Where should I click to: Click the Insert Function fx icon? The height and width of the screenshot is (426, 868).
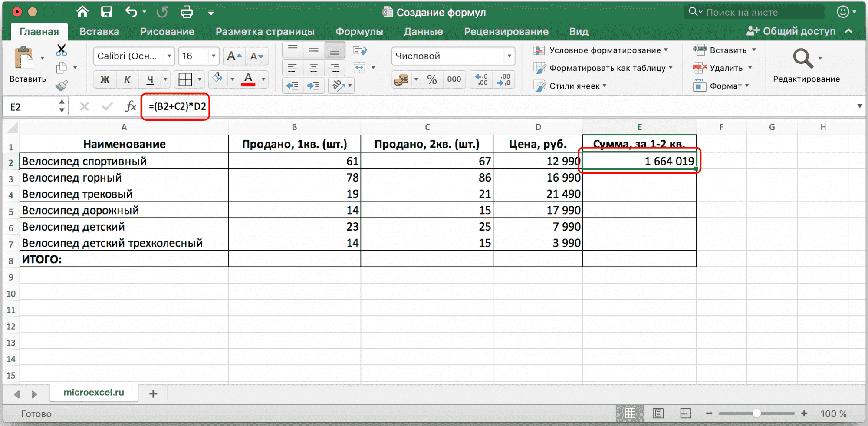click(x=131, y=106)
